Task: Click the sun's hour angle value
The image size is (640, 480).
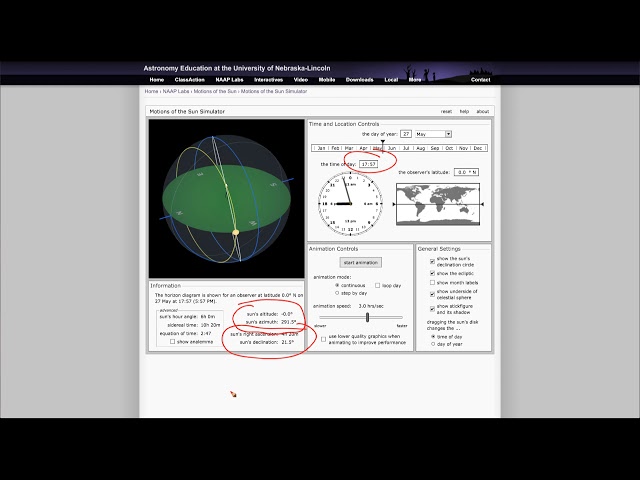Action: coord(208,316)
